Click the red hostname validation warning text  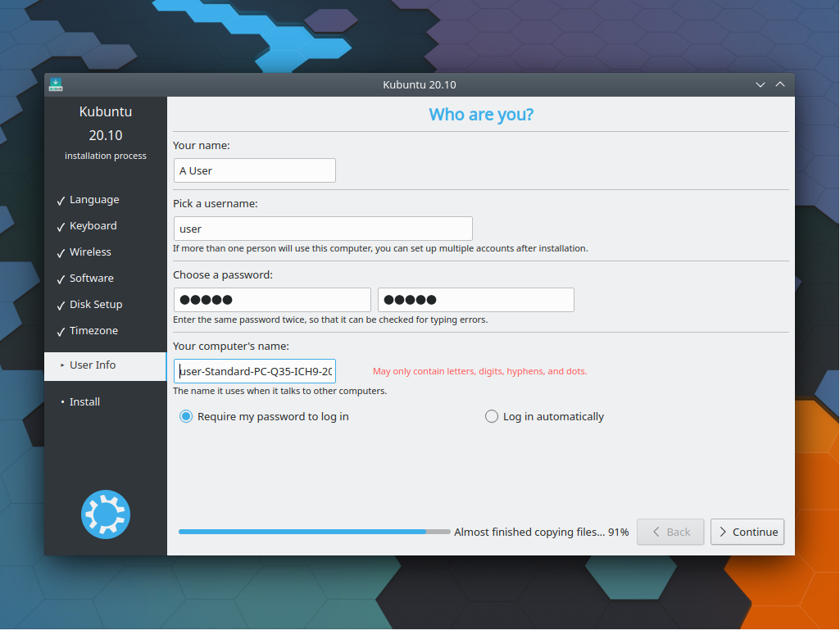click(480, 371)
